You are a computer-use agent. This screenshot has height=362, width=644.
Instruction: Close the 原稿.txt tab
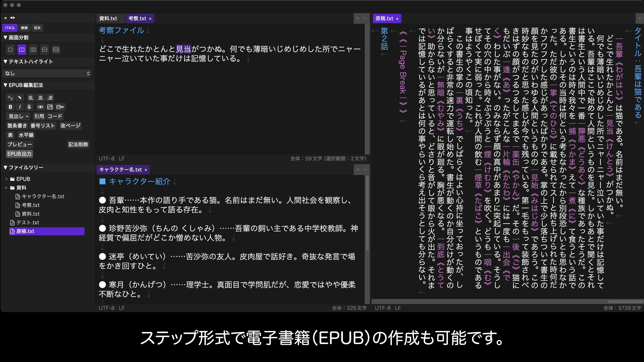coord(397,19)
